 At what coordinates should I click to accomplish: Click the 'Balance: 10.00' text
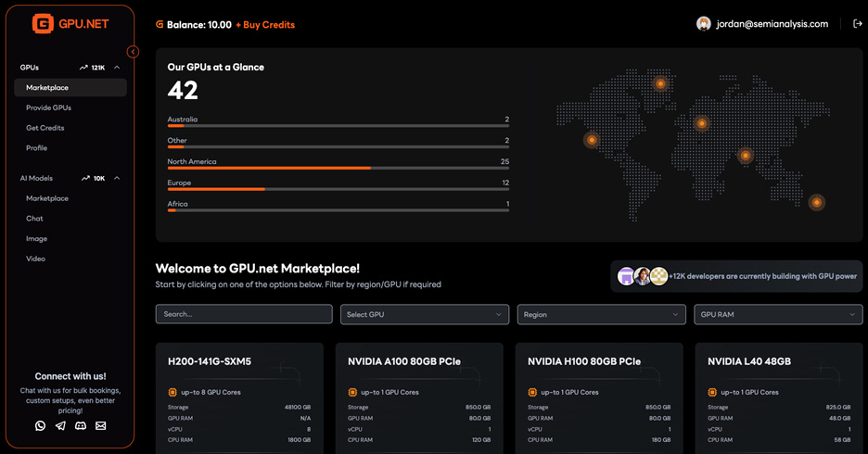199,25
